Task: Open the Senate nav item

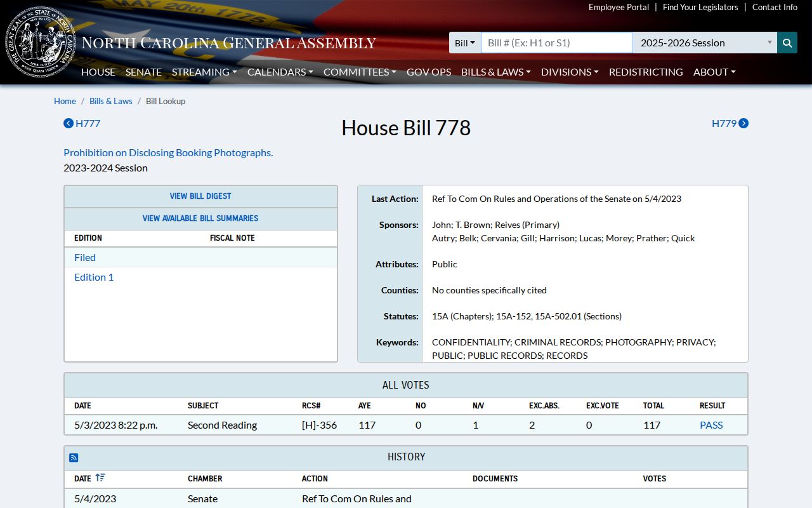Action: tap(143, 72)
